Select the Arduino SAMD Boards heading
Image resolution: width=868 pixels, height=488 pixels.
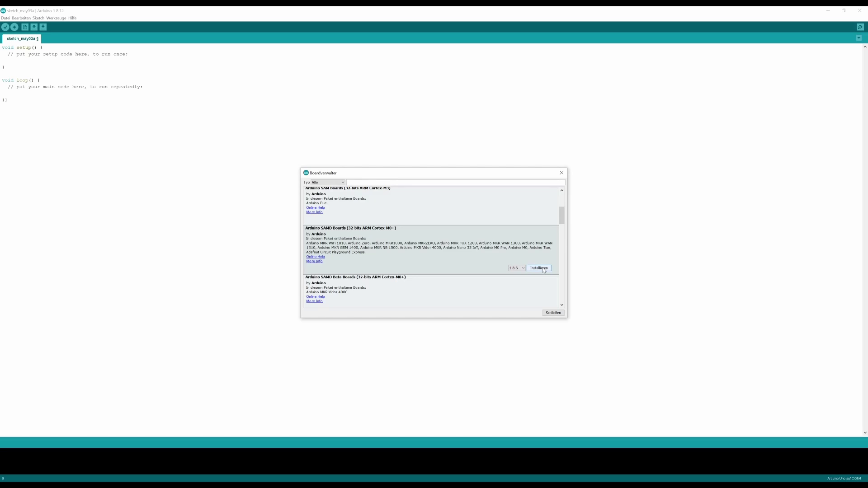pyautogui.click(x=350, y=228)
